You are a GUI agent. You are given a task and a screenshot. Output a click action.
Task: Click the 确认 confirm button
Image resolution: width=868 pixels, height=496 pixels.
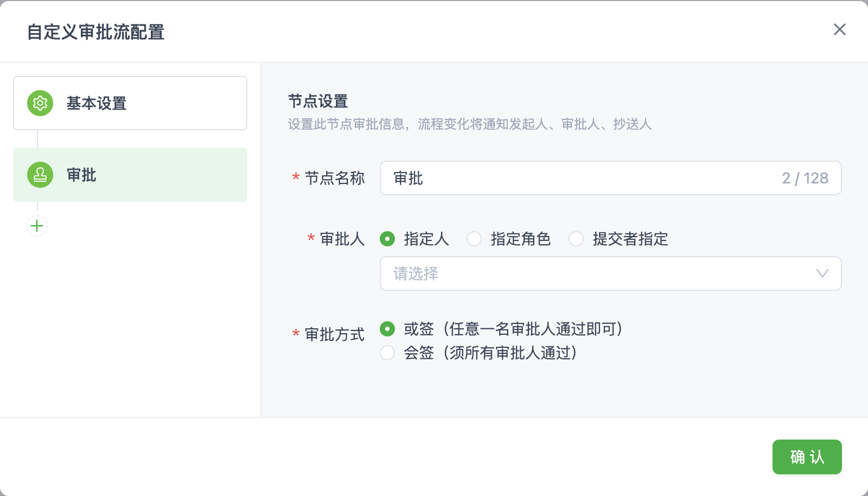tap(807, 456)
